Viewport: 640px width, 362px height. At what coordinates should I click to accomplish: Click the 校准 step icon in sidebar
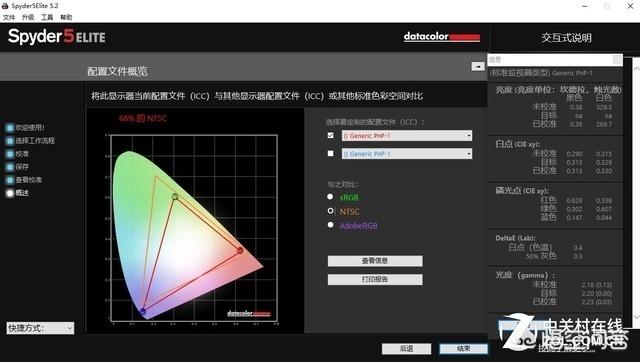[10, 154]
